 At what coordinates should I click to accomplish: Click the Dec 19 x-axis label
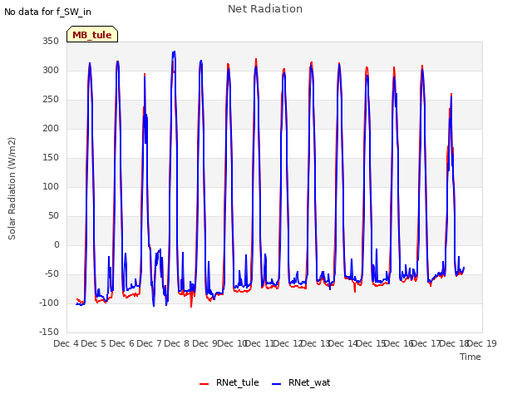click(x=482, y=343)
